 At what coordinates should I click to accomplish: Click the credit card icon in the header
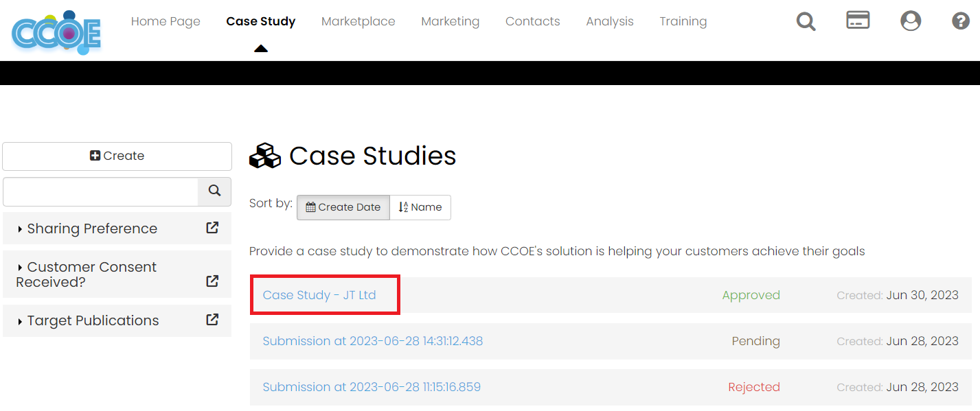tap(858, 21)
